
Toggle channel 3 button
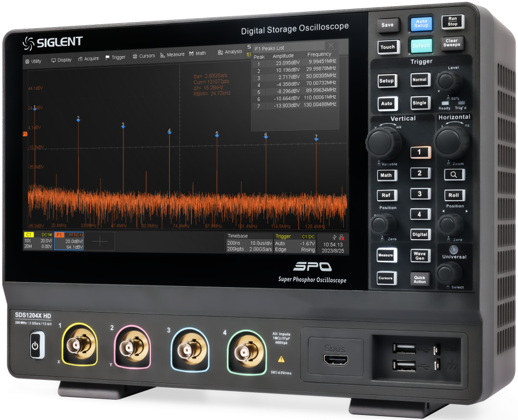[420, 194]
